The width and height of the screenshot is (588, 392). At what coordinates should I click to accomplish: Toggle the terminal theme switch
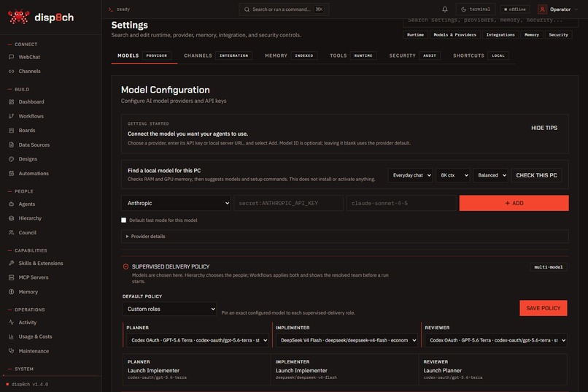point(476,9)
